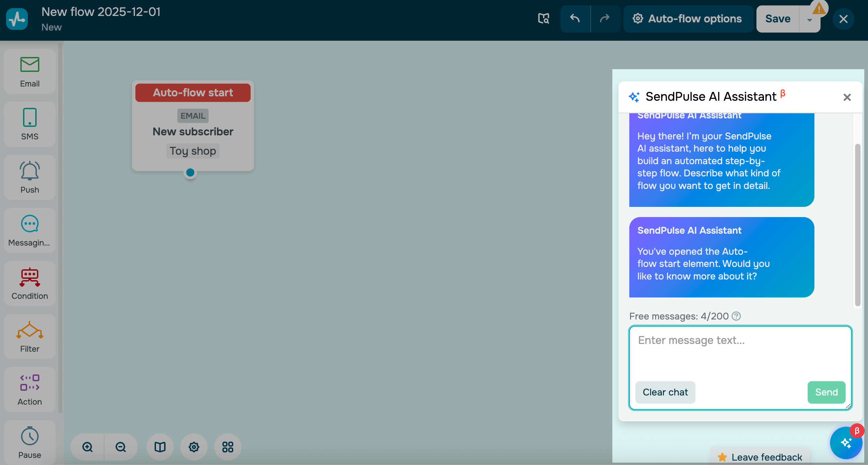The width and height of the screenshot is (868, 465).
Task: Select the SMS block in sidebar
Action: point(30,124)
